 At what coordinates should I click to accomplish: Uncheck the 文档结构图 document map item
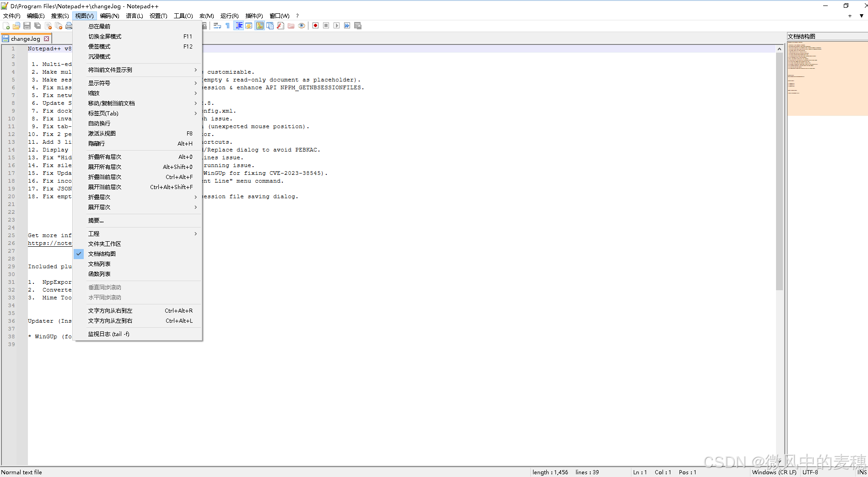coord(137,254)
